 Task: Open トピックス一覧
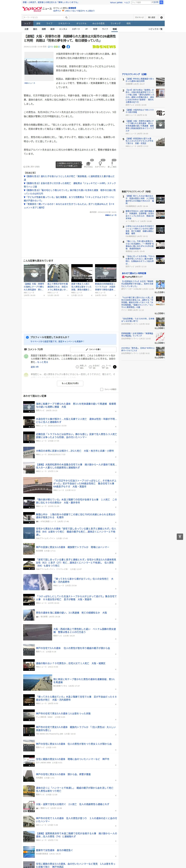tap(155, 29)
